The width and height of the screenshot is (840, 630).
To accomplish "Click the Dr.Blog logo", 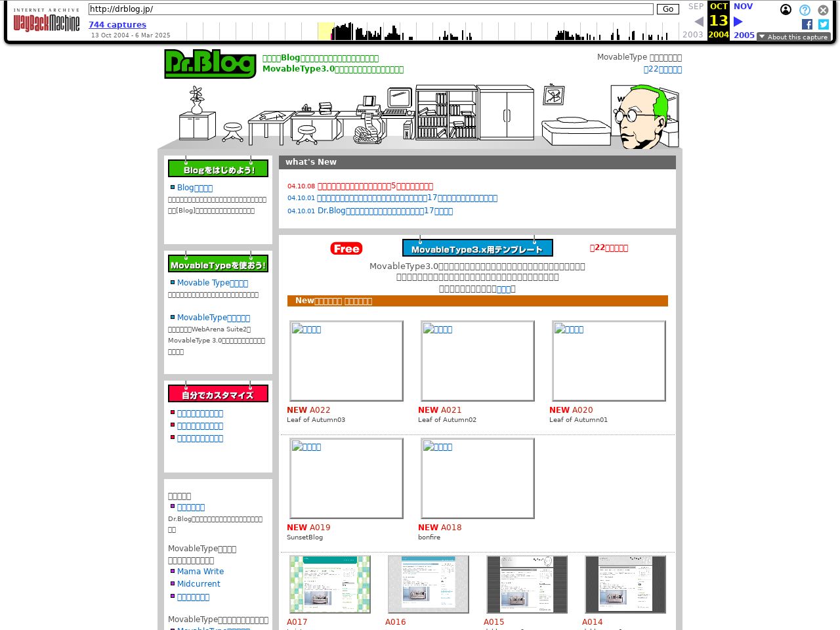I will point(210,64).
